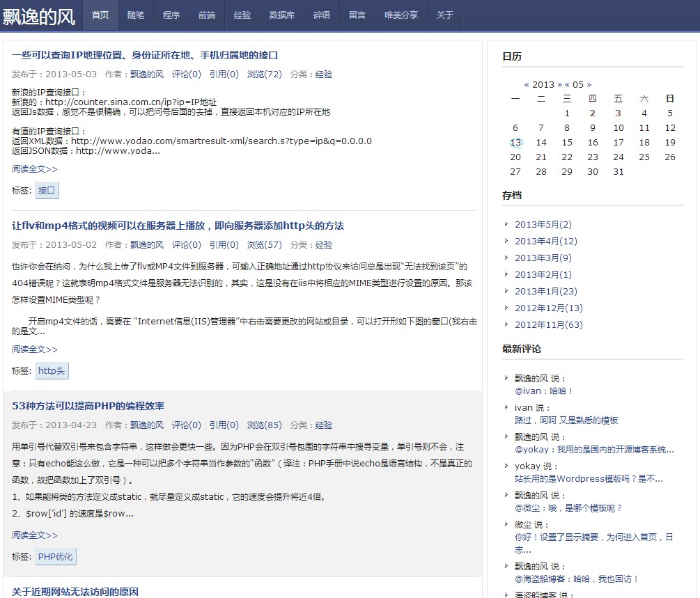Open the 随笔 navigation tab
This screenshot has height=598, width=700.
136,15
